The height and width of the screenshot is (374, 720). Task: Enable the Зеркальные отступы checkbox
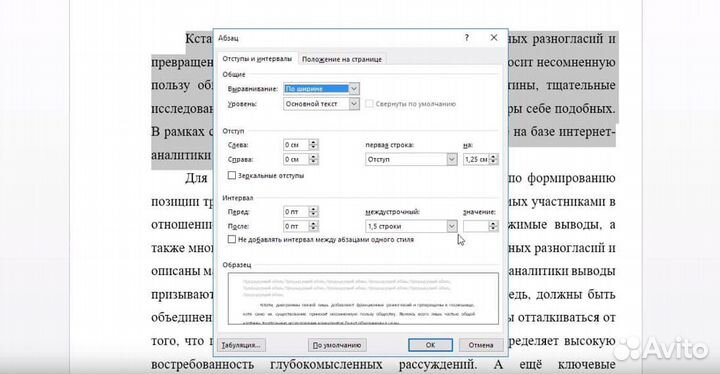[x=232, y=176]
